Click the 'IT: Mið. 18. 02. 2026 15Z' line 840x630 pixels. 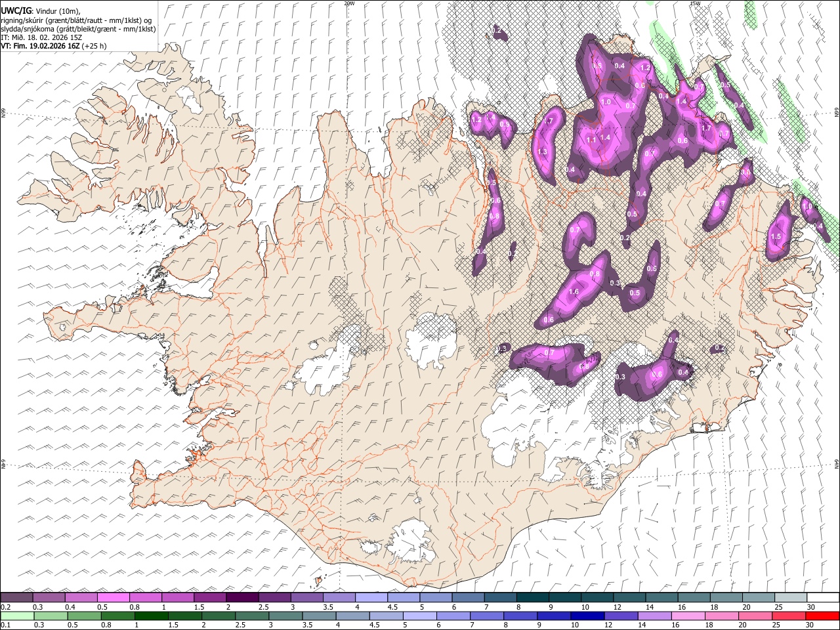click(x=41, y=37)
